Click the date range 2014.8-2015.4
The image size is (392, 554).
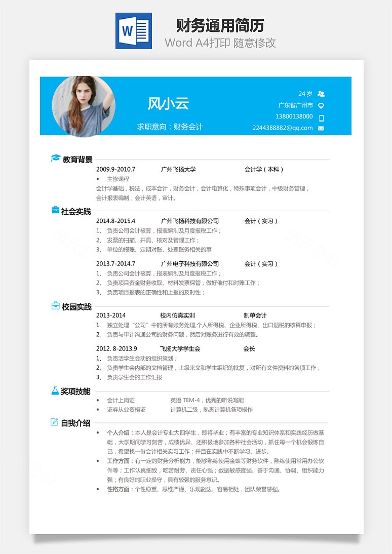pyautogui.click(x=115, y=221)
